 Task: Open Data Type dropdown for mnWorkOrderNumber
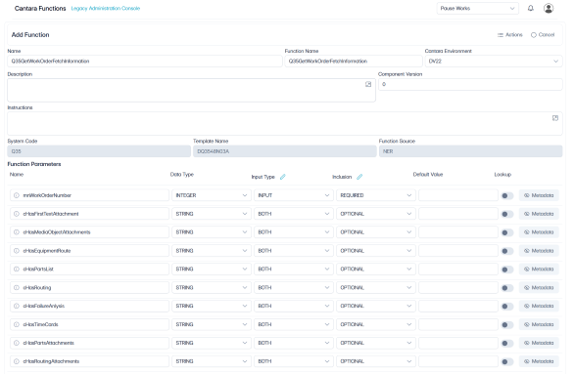pos(211,195)
